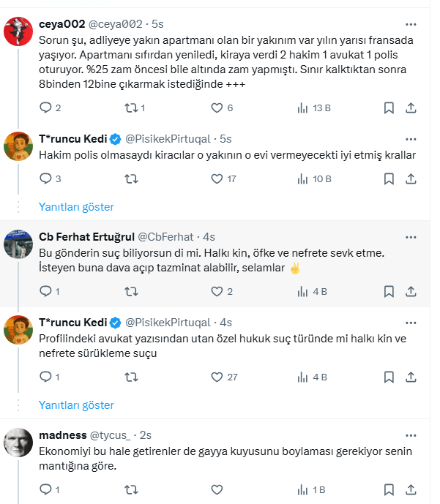The height and width of the screenshot is (504, 440).
Task: Expand first 'Yanıtları göster' replies
Action: point(76,207)
